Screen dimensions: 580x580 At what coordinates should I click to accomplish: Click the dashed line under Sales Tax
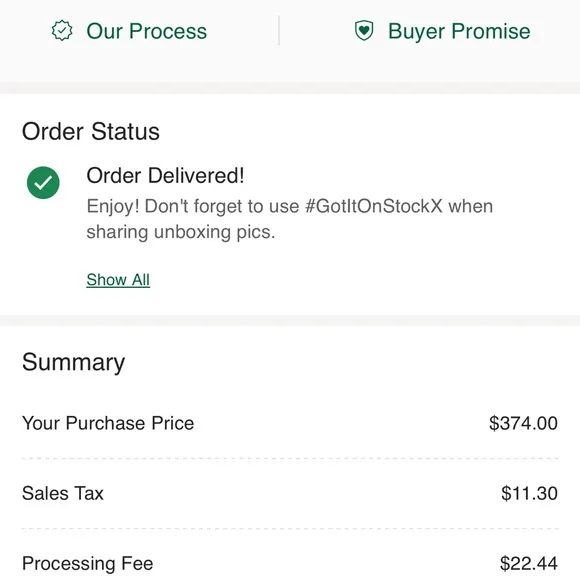(290, 529)
